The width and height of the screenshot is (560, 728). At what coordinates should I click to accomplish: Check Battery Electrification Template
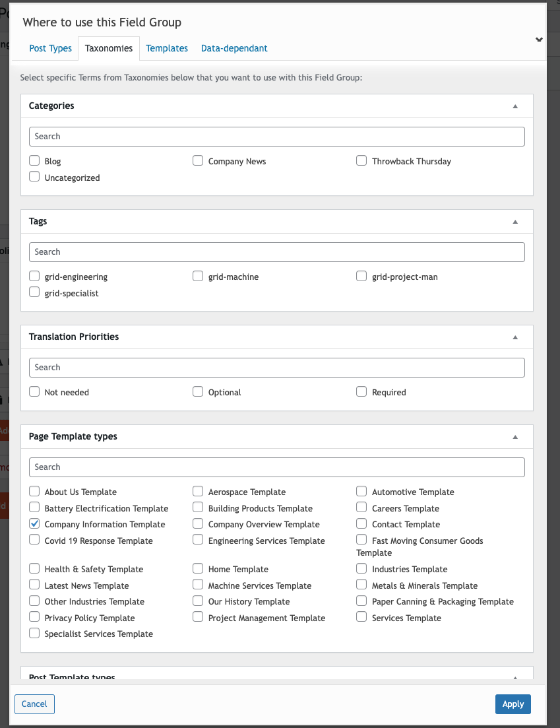34,507
